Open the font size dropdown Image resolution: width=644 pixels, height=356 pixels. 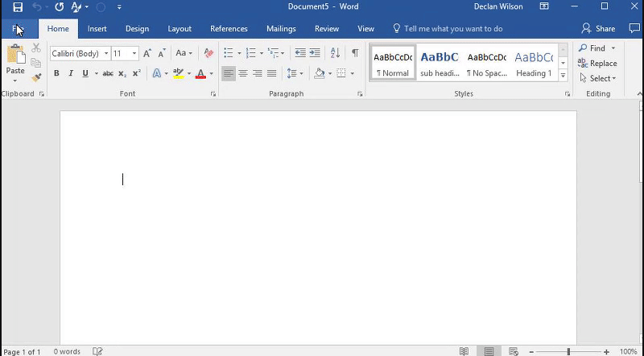134,54
